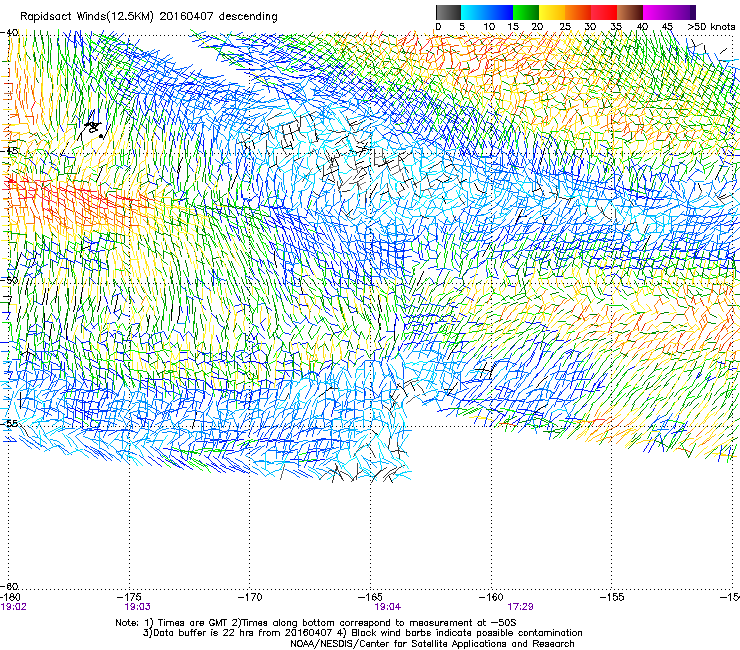Click the '-40' latitude axis label

pos(9,33)
